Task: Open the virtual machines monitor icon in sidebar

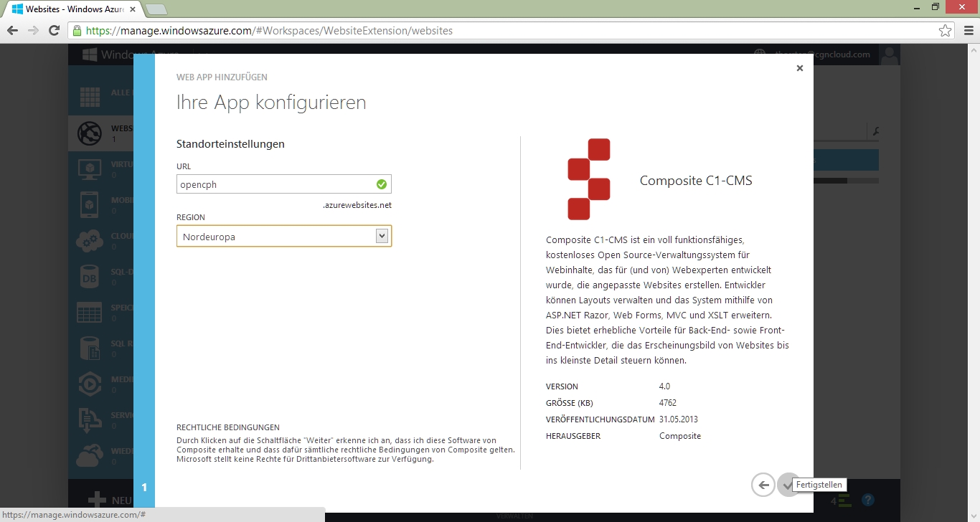Action: click(x=90, y=169)
